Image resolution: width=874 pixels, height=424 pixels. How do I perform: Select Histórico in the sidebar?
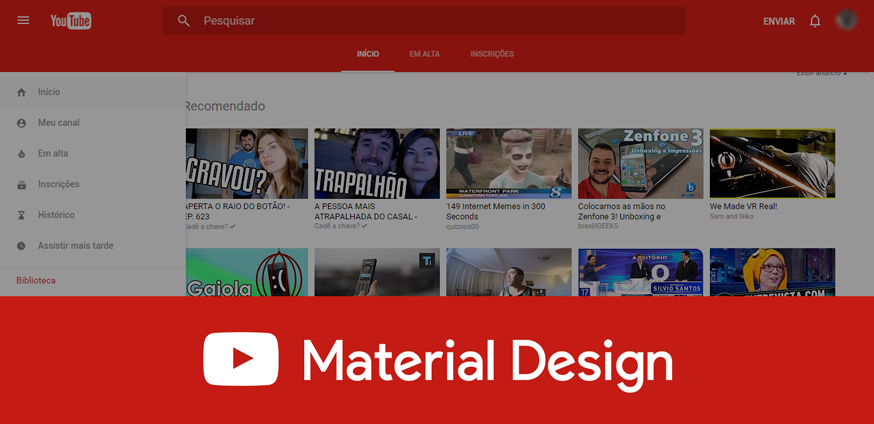[x=93, y=215]
